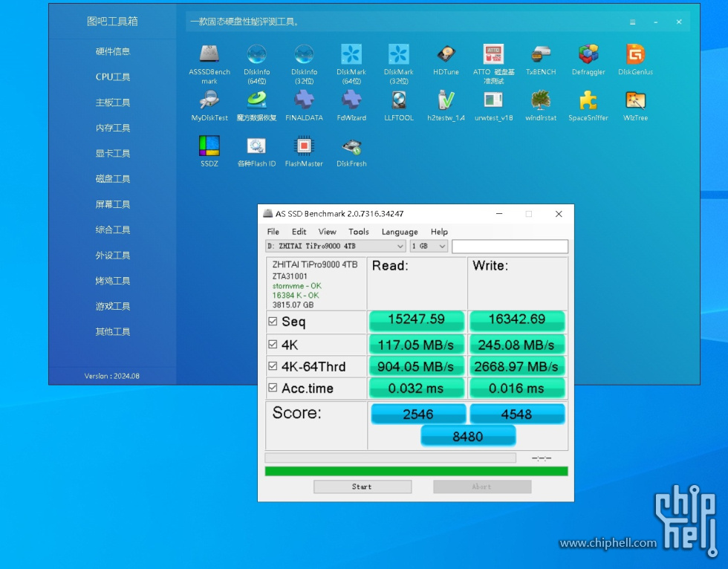
Task: Uncheck the 4K test checkbox
Action: click(x=273, y=345)
